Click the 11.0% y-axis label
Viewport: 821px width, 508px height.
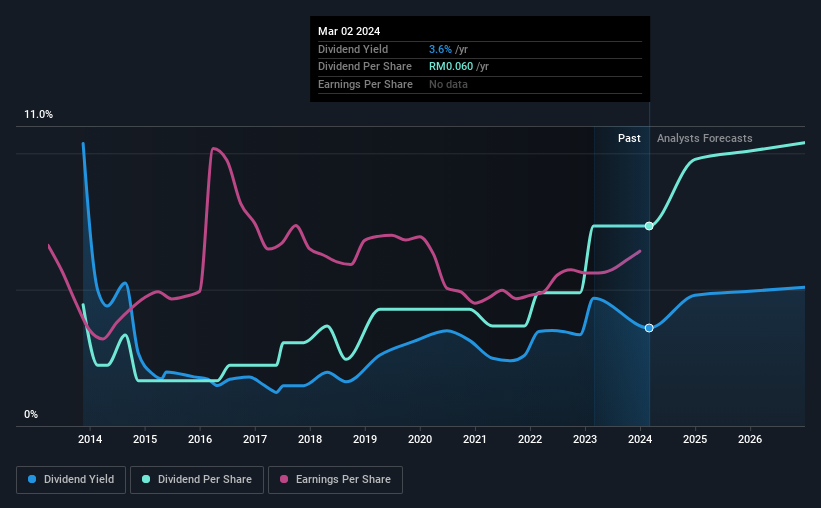38,115
